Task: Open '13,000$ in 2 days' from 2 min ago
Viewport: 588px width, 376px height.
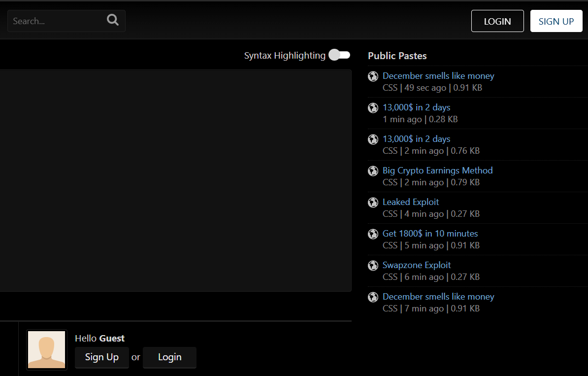Action: (x=416, y=139)
